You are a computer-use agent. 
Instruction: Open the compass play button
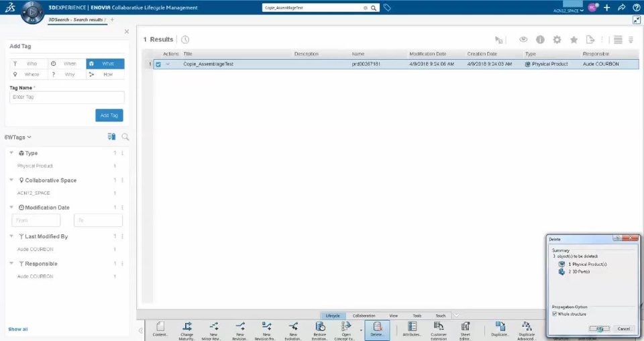tap(32, 12)
